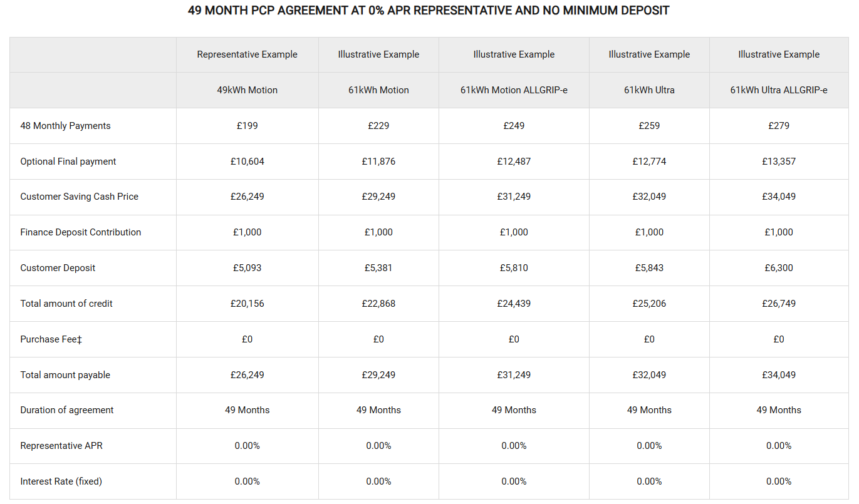The width and height of the screenshot is (859, 504).
Task: Click the 49kWh Motion model header cell
Action: pos(247,90)
